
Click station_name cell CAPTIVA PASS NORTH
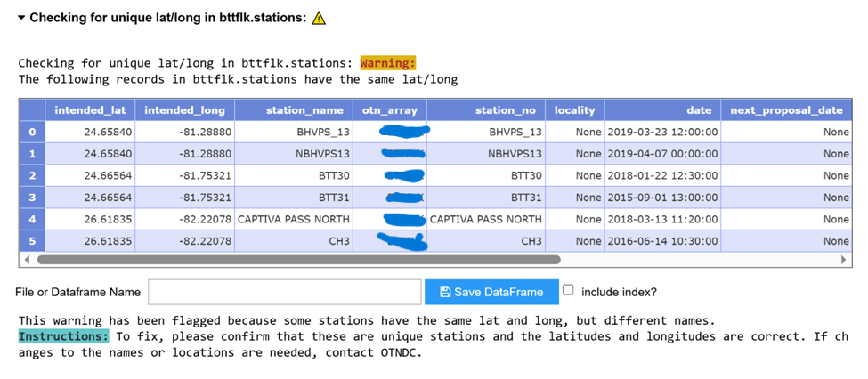pos(294,219)
